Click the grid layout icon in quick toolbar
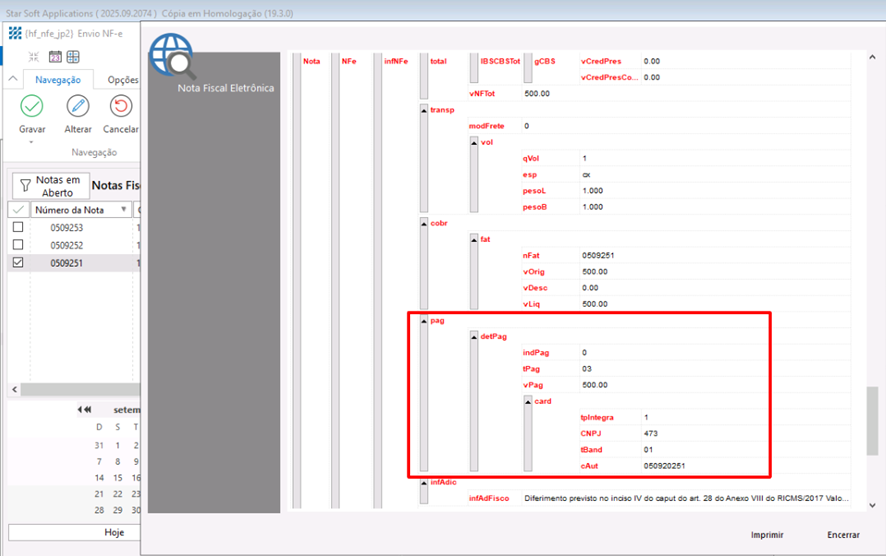 tap(73, 57)
